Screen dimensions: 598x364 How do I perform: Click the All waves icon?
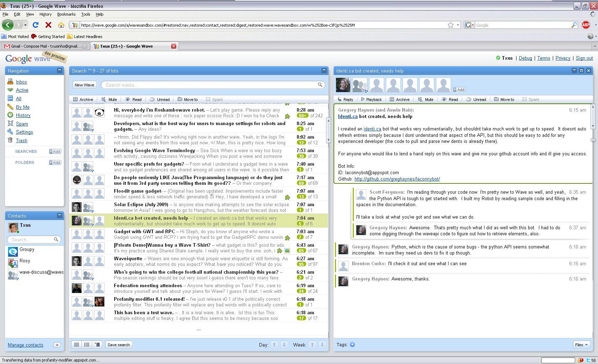[x=10, y=98]
